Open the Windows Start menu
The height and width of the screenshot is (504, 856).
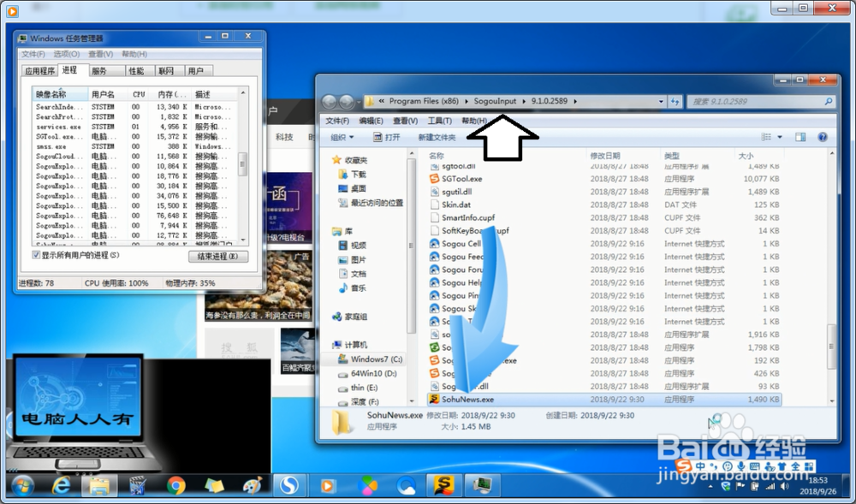click(22, 485)
